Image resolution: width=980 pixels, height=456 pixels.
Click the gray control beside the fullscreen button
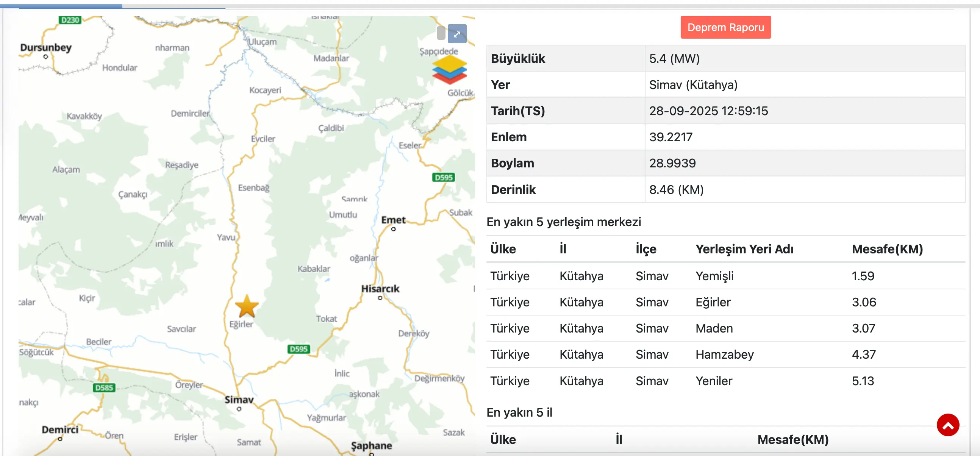[x=441, y=33]
